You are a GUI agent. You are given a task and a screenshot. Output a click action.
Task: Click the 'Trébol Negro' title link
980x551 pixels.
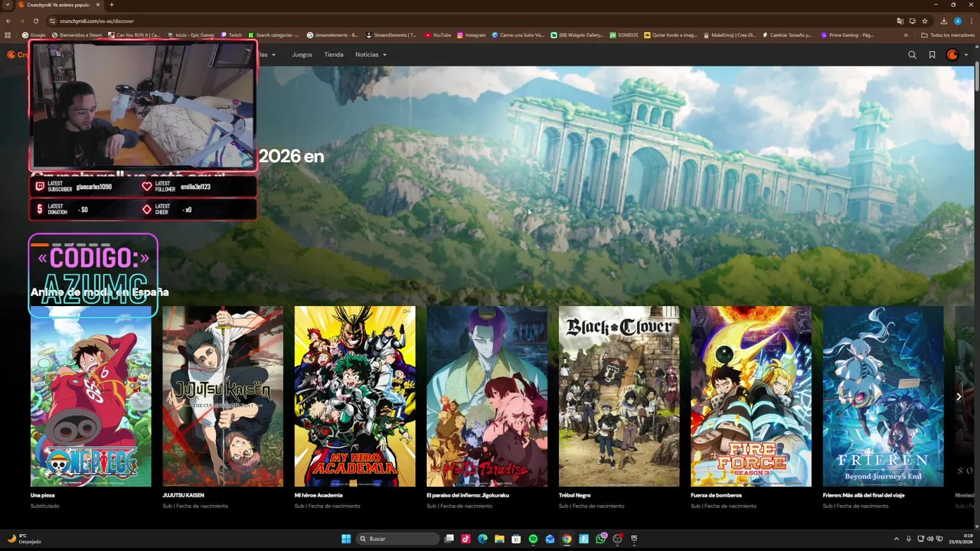575,495
